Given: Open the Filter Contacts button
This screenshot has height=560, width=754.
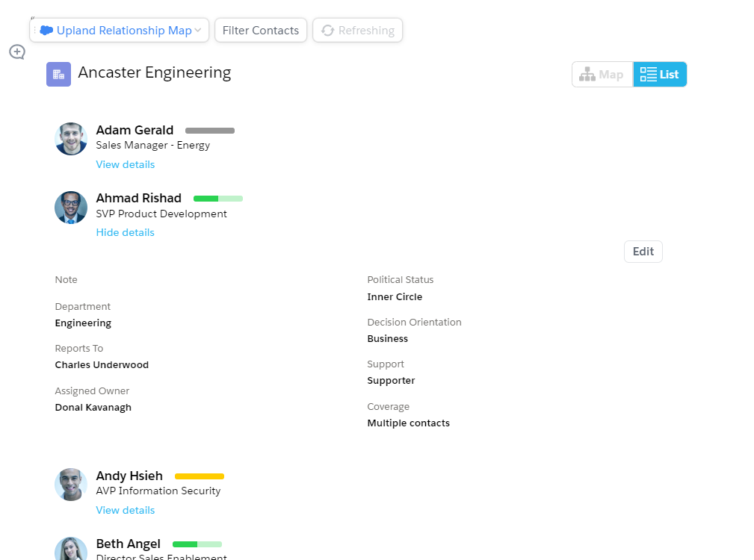Looking at the screenshot, I should click(261, 31).
